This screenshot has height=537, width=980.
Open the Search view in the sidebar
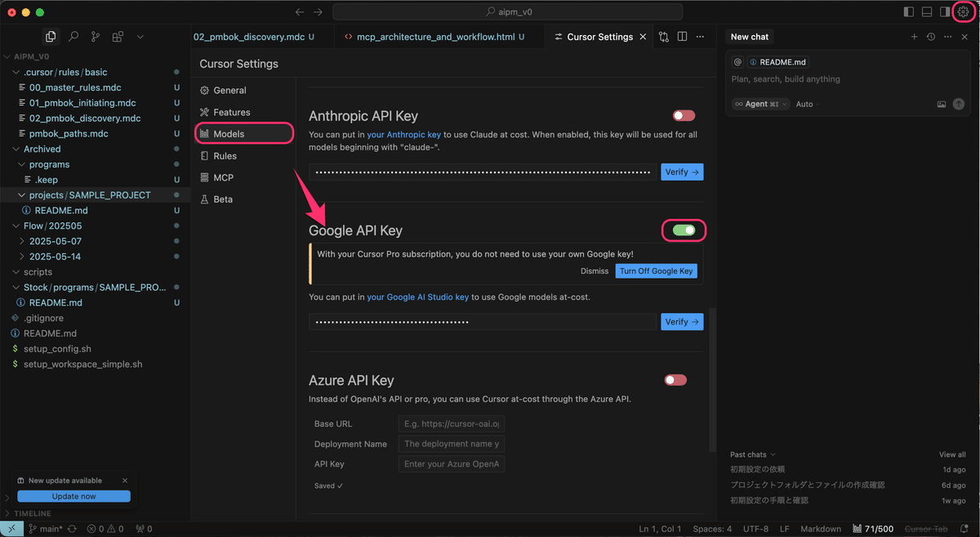click(73, 37)
